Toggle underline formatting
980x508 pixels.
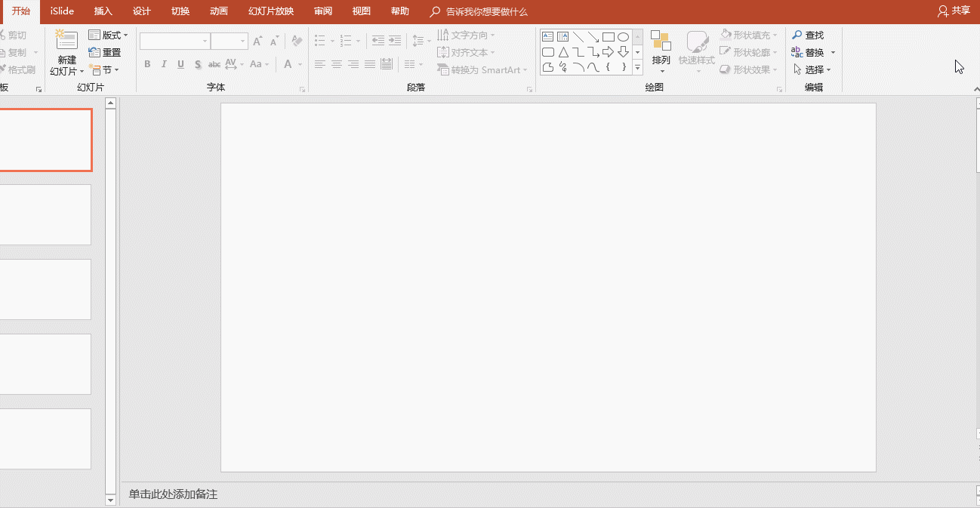click(x=180, y=64)
